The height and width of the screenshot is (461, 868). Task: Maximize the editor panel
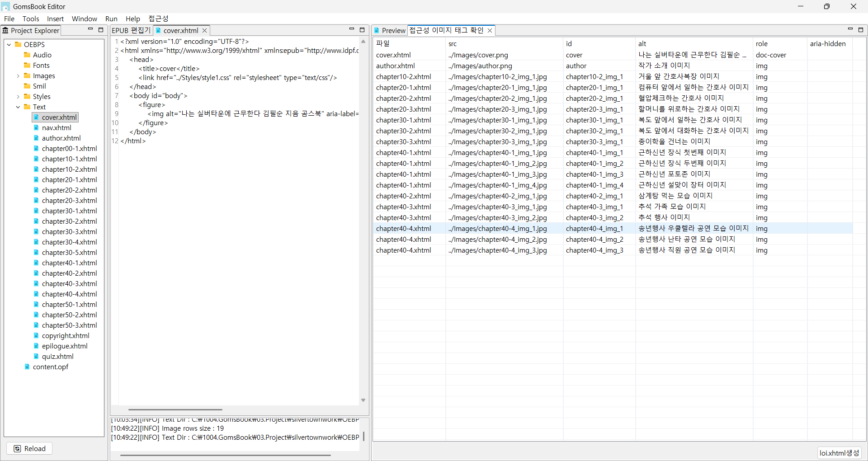tap(362, 30)
